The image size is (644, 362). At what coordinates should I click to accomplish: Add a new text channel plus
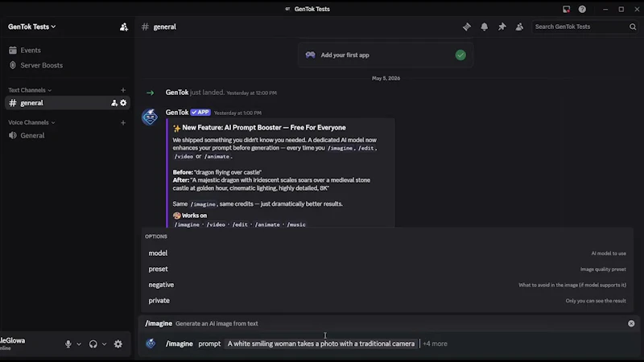pyautogui.click(x=123, y=90)
